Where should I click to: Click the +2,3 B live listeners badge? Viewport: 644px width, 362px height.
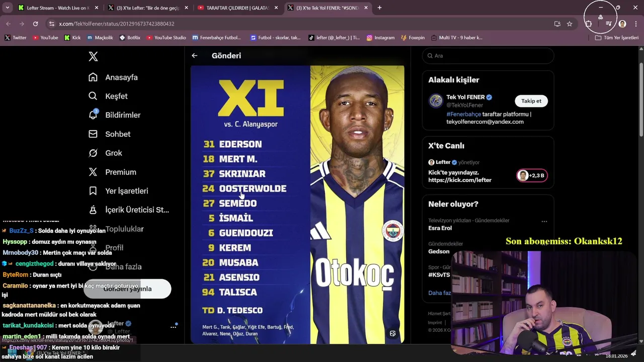point(532,175)
